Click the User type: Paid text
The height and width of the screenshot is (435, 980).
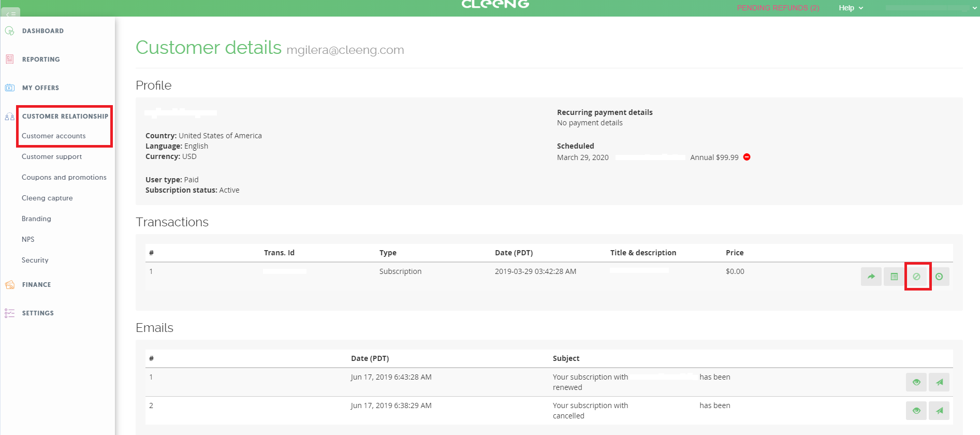click(x=172, y=180)
